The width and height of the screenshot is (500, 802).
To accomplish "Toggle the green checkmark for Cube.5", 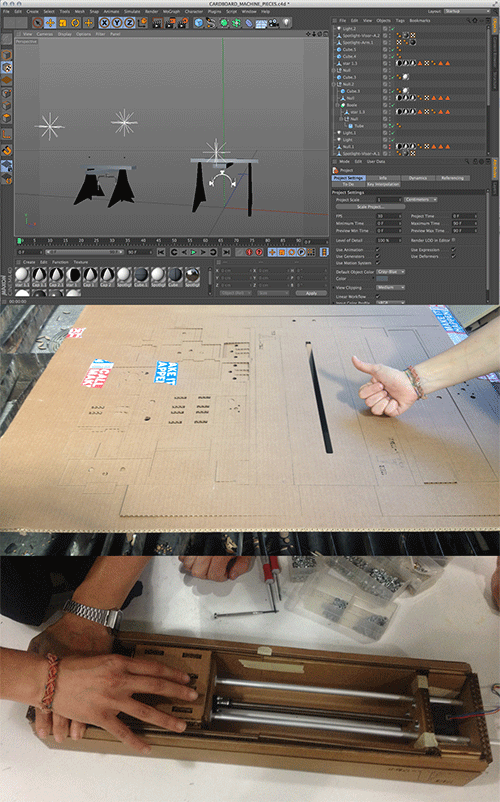I will (393, 50).
